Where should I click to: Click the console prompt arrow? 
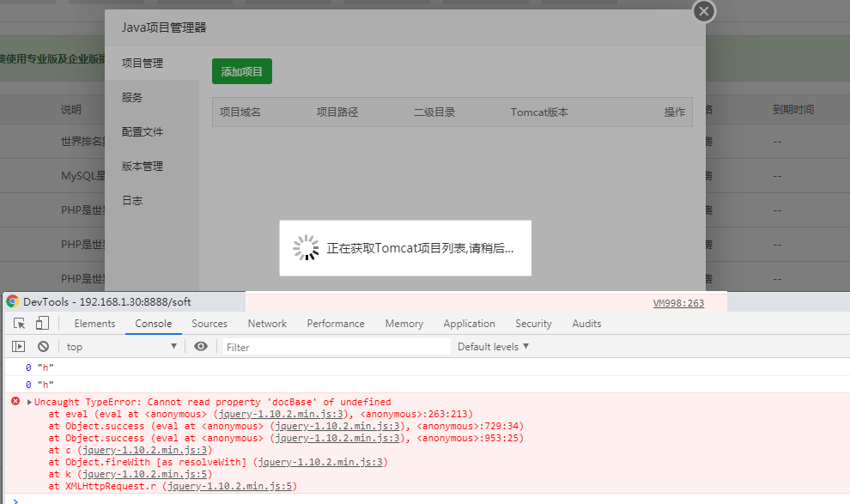[15, 501]
